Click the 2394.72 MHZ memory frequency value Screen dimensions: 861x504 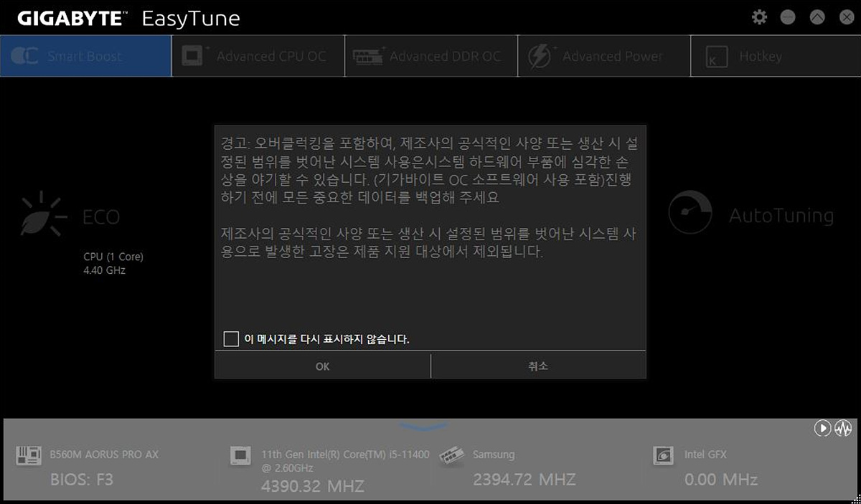tap(524, 479)
